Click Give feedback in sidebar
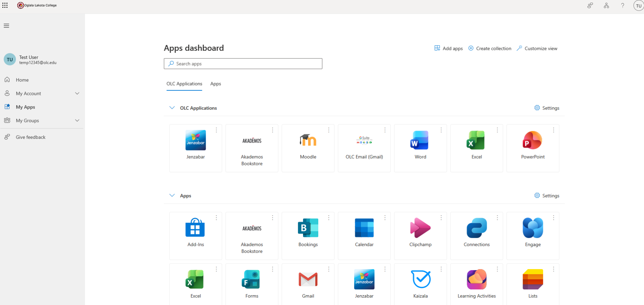644x305 pixels. (x=42, y=137)
